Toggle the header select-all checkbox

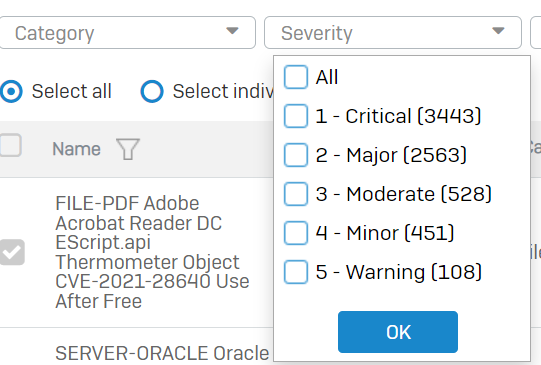(10, 145)
